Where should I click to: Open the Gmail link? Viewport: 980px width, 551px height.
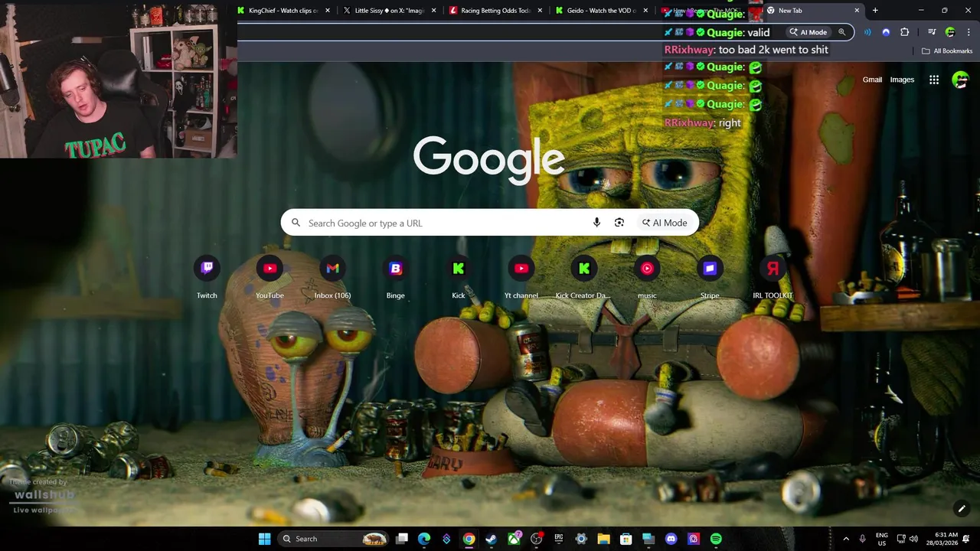click(x=872, y=80)
